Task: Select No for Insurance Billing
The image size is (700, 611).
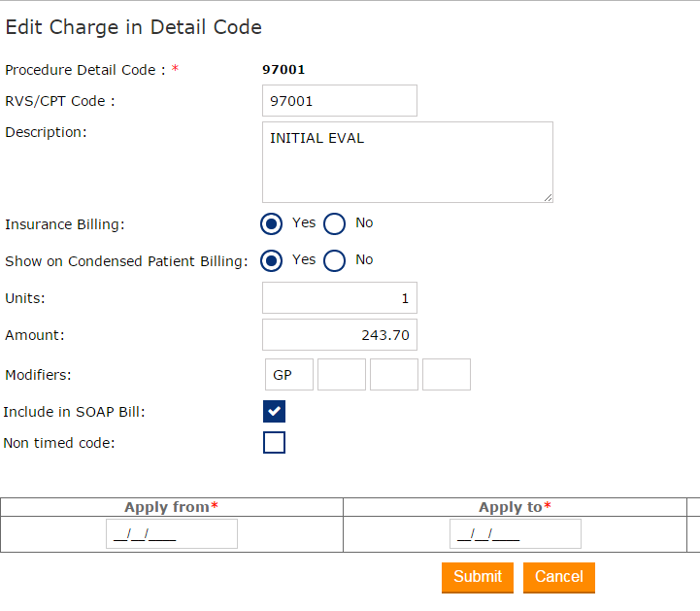Action: (334, 224)
